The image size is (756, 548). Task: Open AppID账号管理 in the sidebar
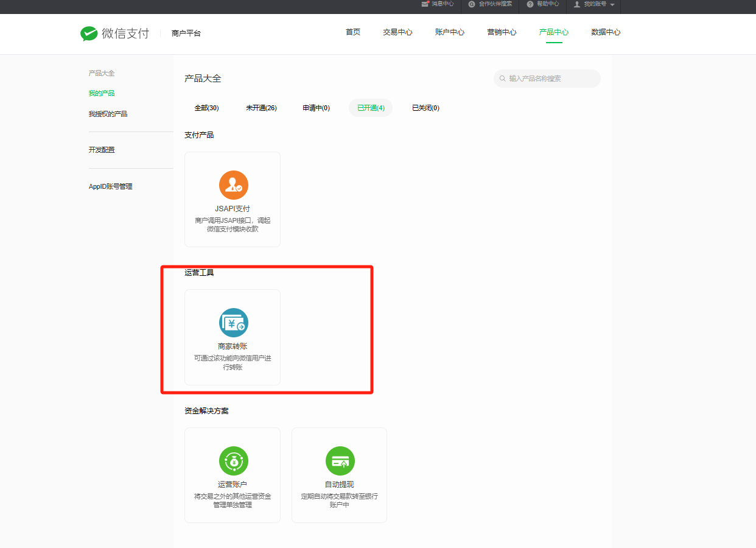click(x=110, y=186)
